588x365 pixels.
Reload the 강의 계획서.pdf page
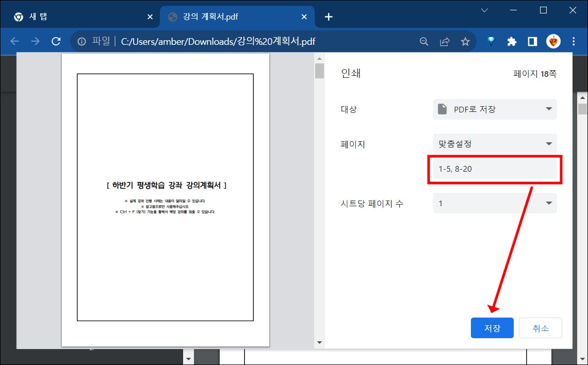(x=56, y=41)
